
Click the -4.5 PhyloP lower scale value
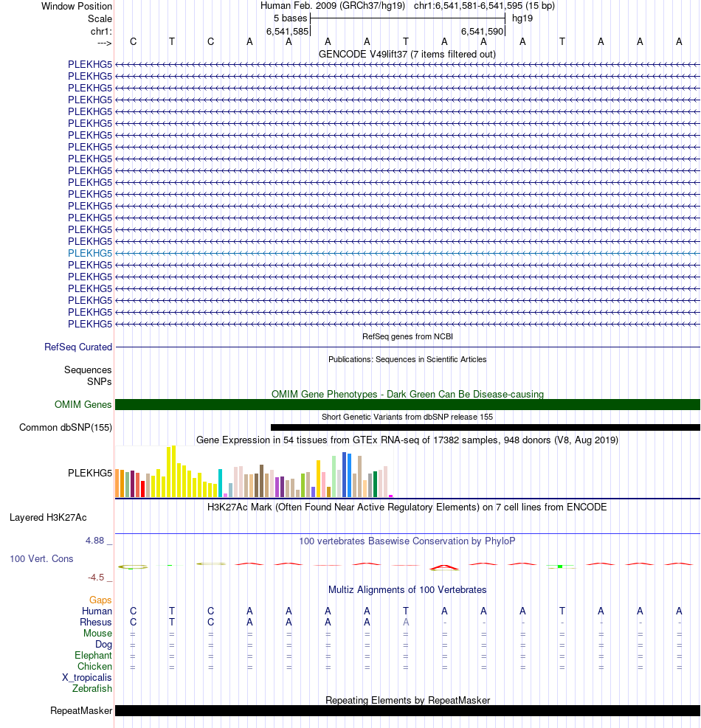[x=96, y=578]
